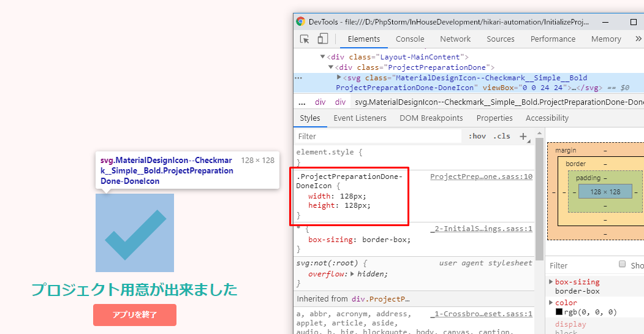Click the scroll up arrow in the Styles pane

click(540, 133)
